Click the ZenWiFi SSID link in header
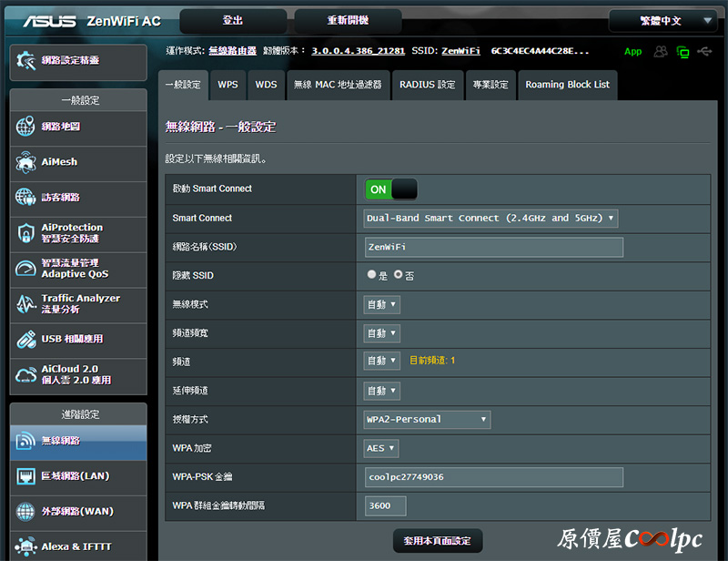This screenshot has height=561, width=728. (460, 51)
